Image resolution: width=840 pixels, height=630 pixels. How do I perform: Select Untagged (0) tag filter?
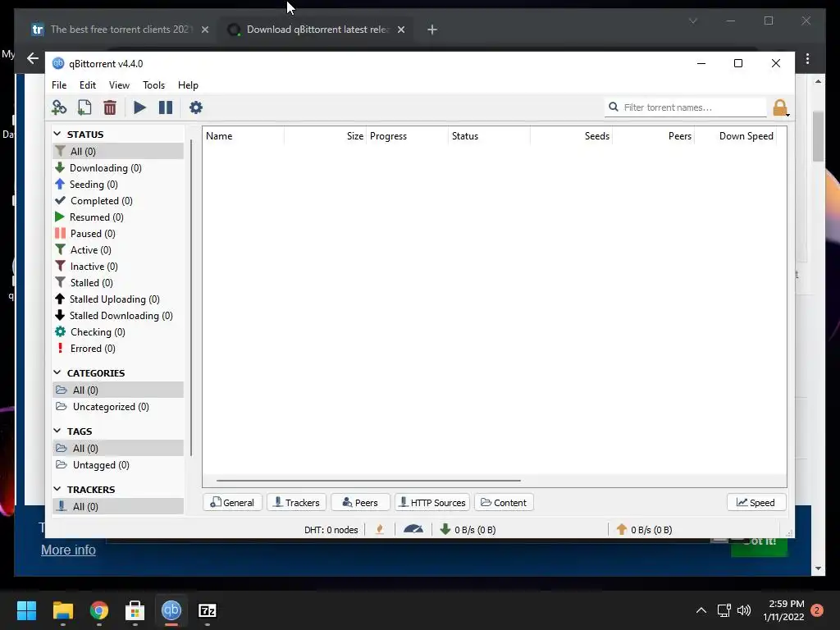[118, 465]
